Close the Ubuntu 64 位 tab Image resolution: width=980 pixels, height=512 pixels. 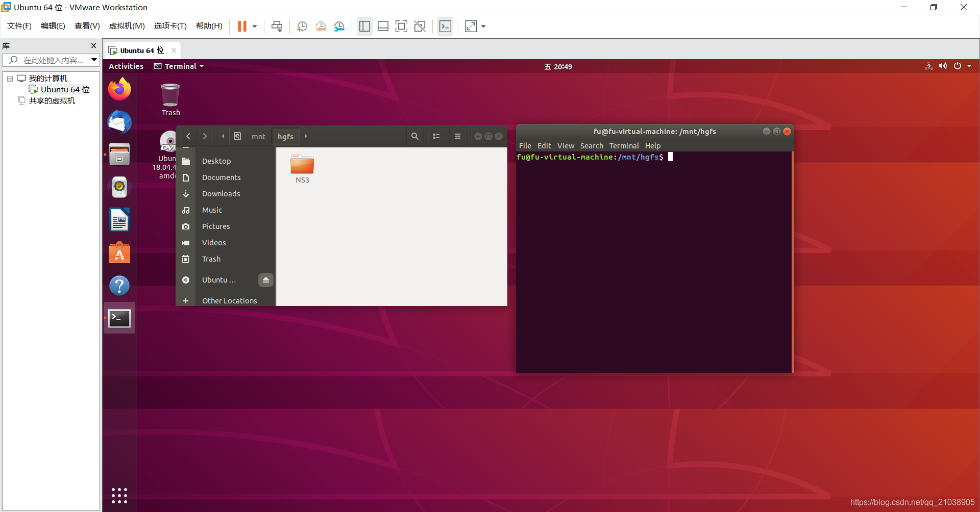click(174, 50)
